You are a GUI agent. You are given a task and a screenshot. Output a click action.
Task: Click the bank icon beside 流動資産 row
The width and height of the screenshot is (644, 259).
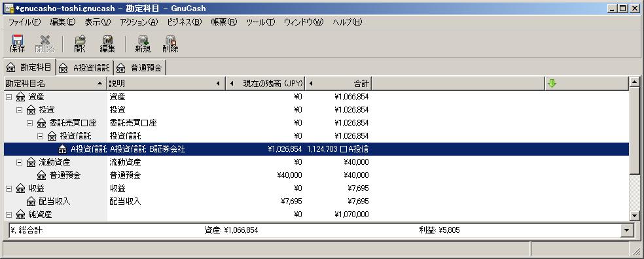[31, 162]
